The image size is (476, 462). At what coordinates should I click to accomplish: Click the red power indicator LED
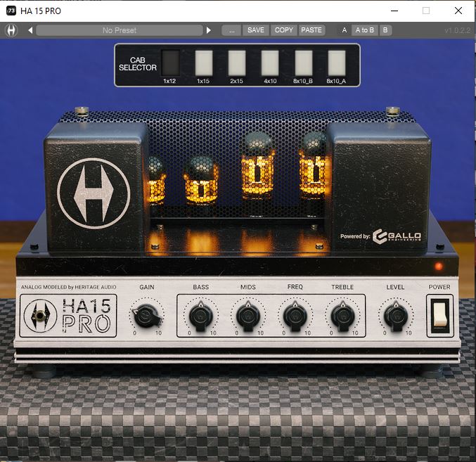point(438,267)
